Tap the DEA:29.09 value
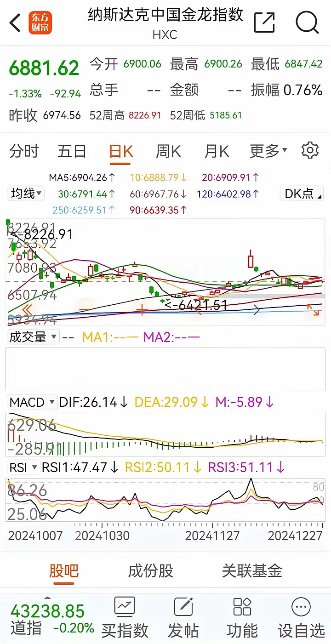The image size is (331, 644). (x=171, y=402)
